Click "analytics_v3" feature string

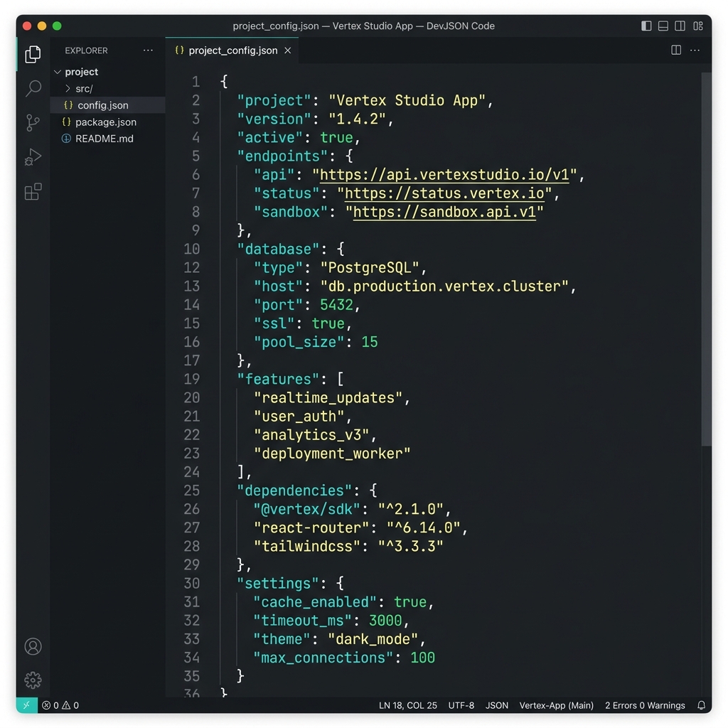coord(311,434)
